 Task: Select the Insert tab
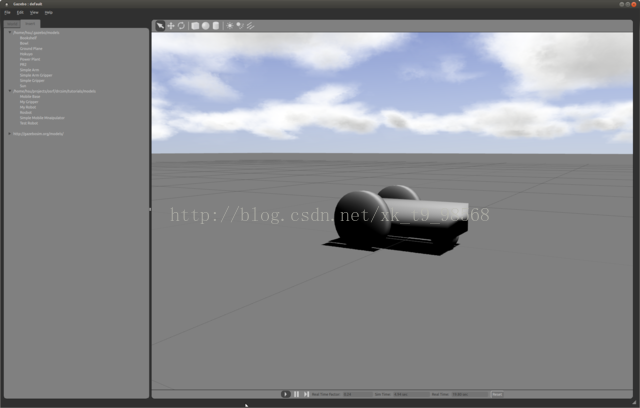30,24
